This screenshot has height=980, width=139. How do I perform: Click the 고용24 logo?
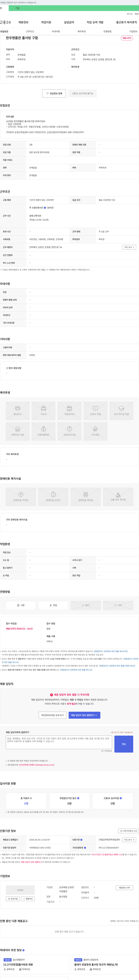point(5,22)
